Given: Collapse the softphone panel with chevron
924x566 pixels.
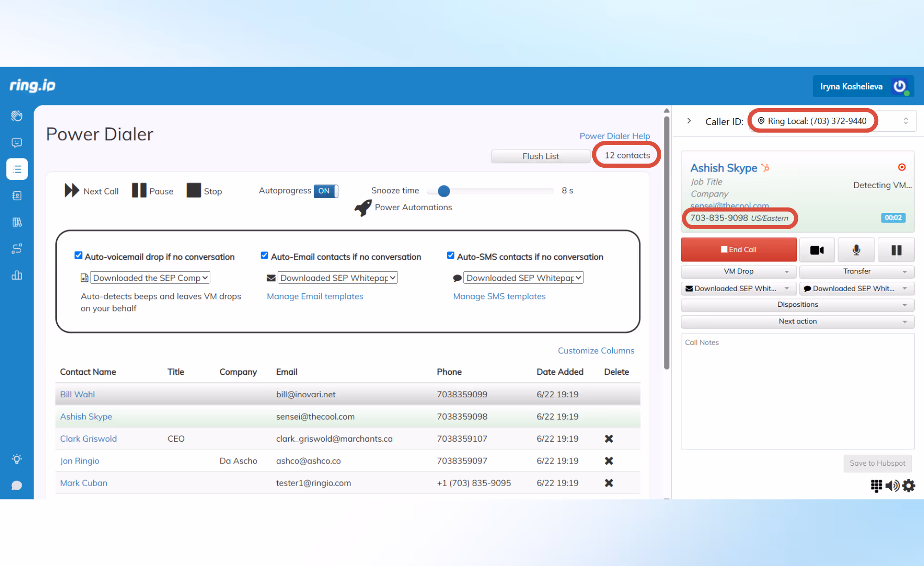Looking at the screenshot, I should click(689, 121).
